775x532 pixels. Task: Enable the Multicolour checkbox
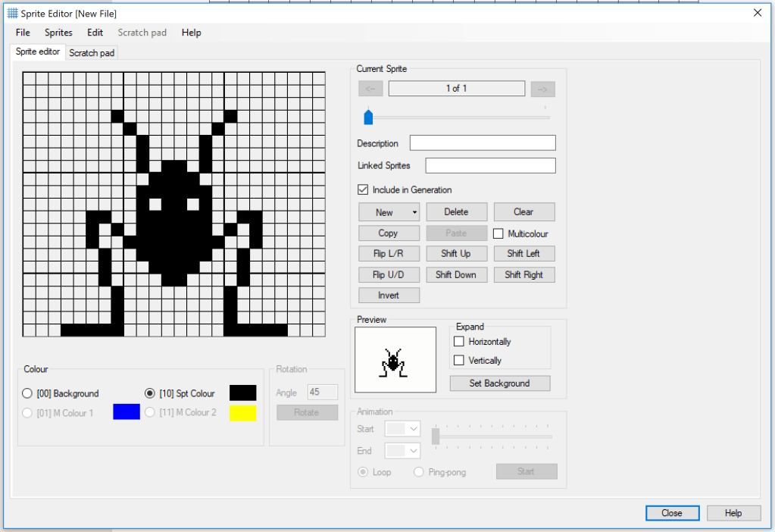pos(498,233)
